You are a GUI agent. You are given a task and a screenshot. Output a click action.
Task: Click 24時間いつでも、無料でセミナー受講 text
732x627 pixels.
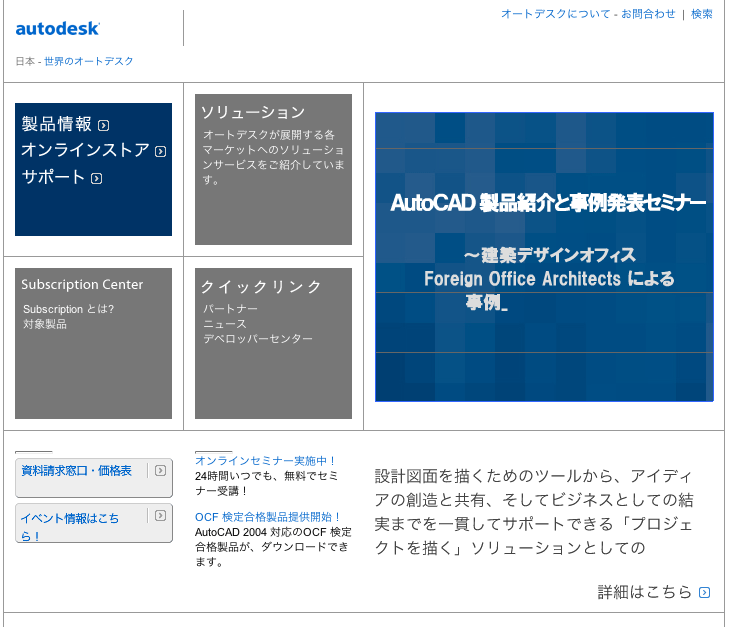(x=266, y=483)
